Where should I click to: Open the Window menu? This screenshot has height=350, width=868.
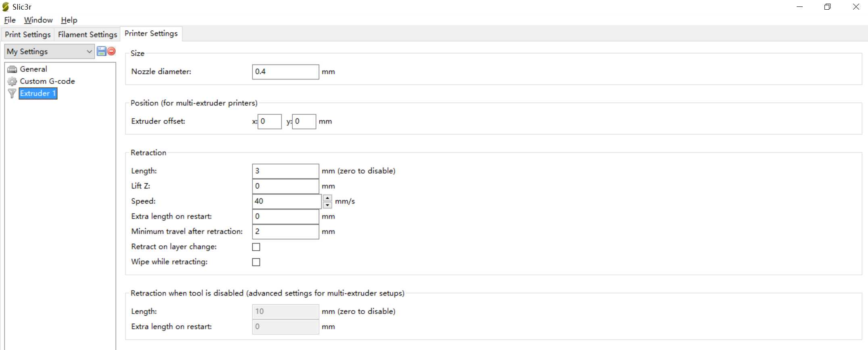coord(38,20)
